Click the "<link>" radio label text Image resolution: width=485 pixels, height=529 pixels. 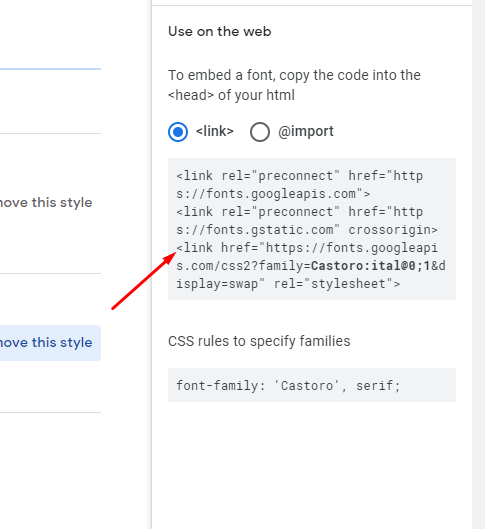(x=215, y=131)
